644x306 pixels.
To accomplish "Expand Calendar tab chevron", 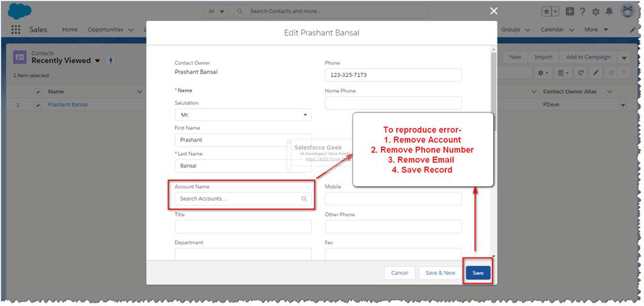I will pyautogui.click(x=571, y=30).
